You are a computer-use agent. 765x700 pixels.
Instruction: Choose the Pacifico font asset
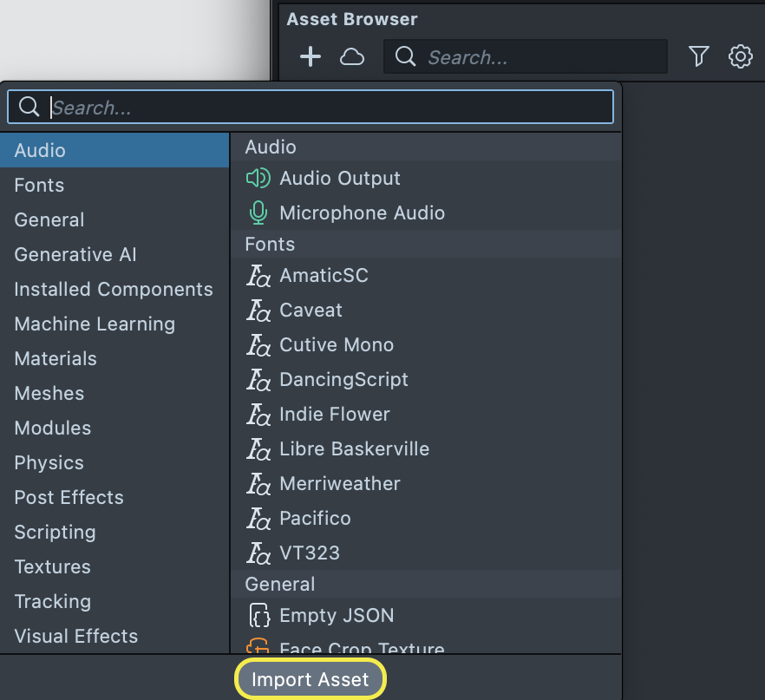point(315,519)
